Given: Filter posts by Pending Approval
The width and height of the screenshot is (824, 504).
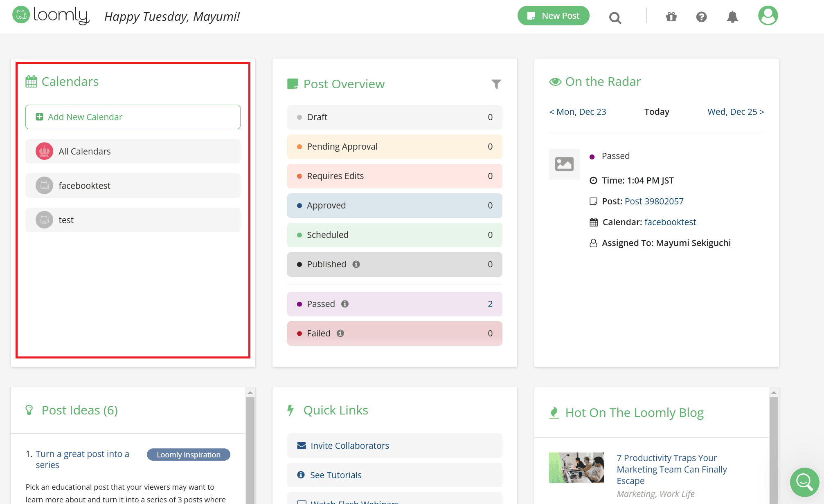Looking at the screenshot, I should tap(395, 147).
